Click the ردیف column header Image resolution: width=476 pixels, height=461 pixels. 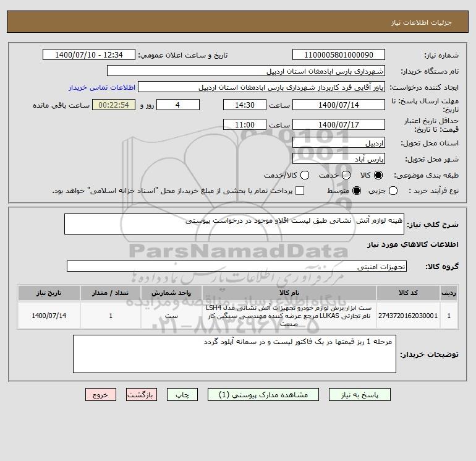(x=449, y=293)
